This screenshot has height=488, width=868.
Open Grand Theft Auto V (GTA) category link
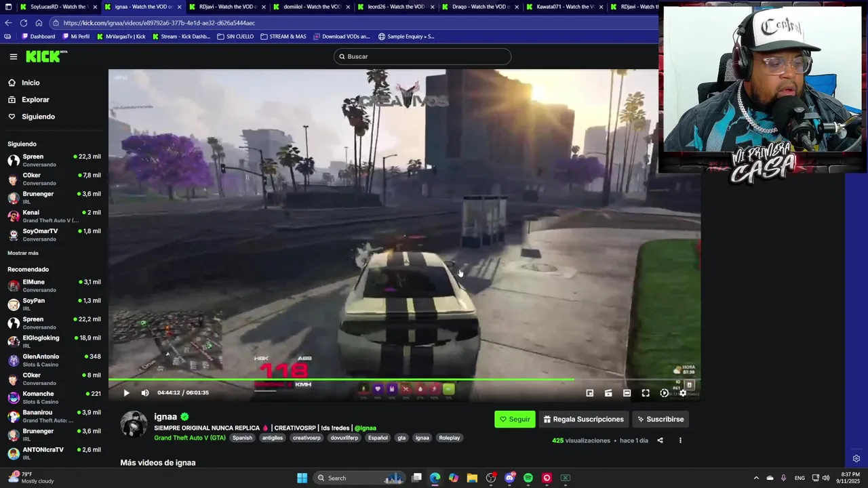pyautogui.click(x=190, y=438)
